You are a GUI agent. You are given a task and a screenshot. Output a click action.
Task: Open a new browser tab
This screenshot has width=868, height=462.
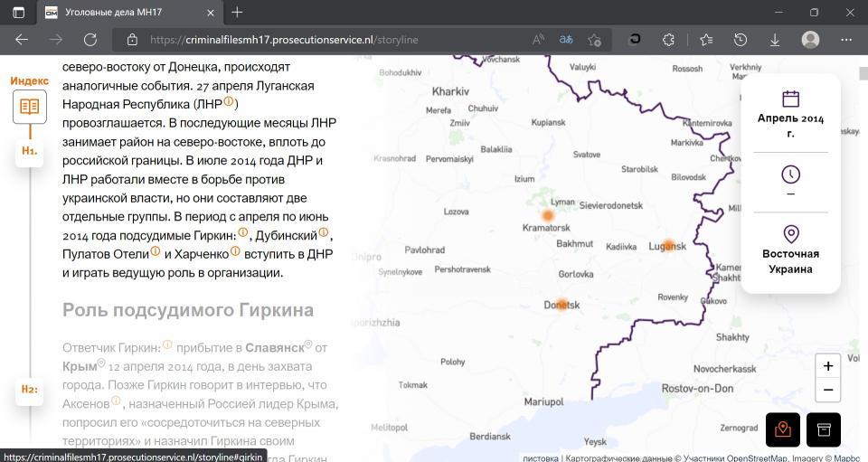[237, 13]
